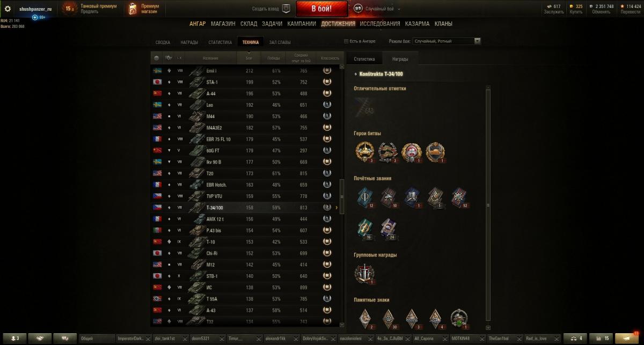
Task: Close the ImperatorDark chat tab
Action: tap(149, 339)
